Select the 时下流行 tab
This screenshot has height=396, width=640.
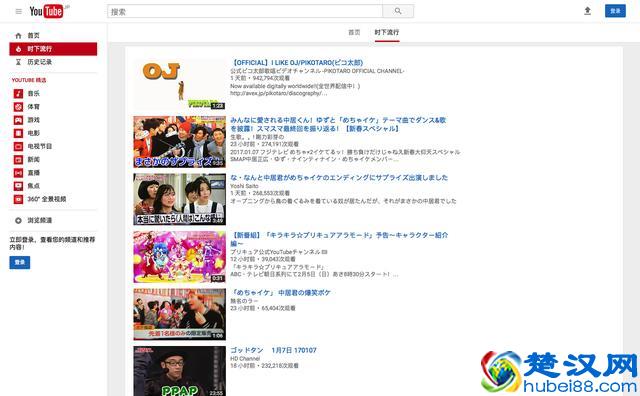[387, 32]
